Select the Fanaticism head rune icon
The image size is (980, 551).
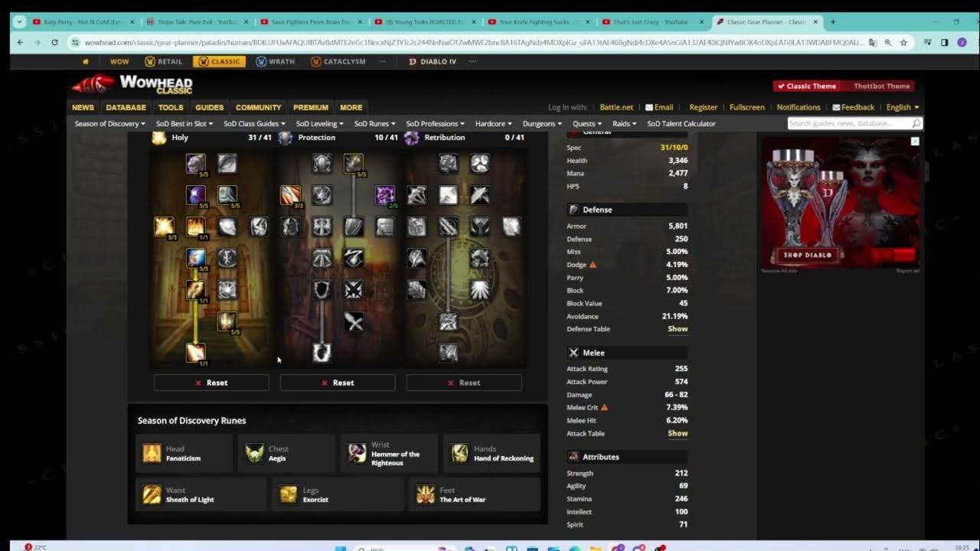[152, 453]
